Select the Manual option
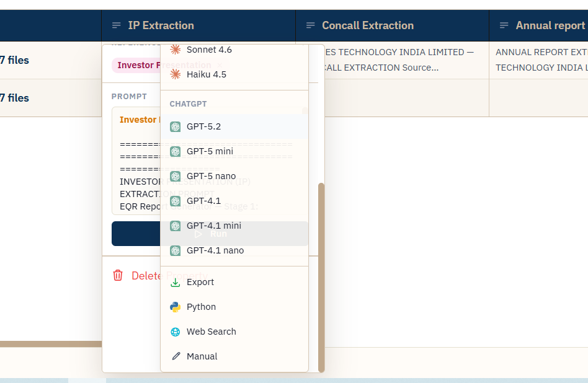Screen dimensions: 588x383 coord(234,356)
